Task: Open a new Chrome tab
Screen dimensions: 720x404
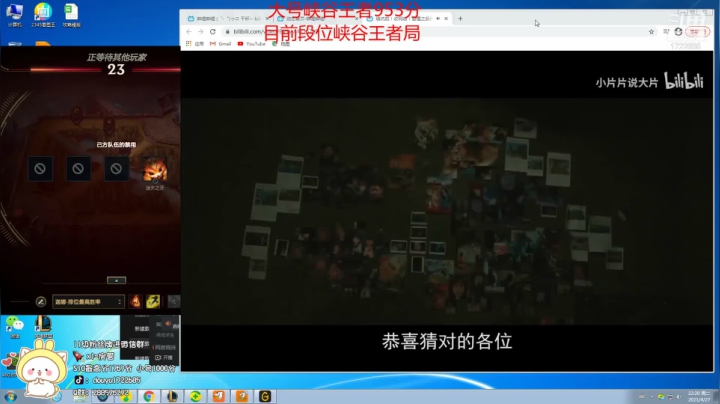Action: [460, 19]
